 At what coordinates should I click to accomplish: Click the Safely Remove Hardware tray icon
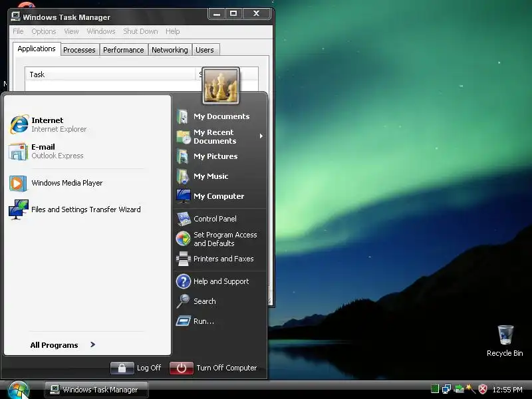[459, 389]
